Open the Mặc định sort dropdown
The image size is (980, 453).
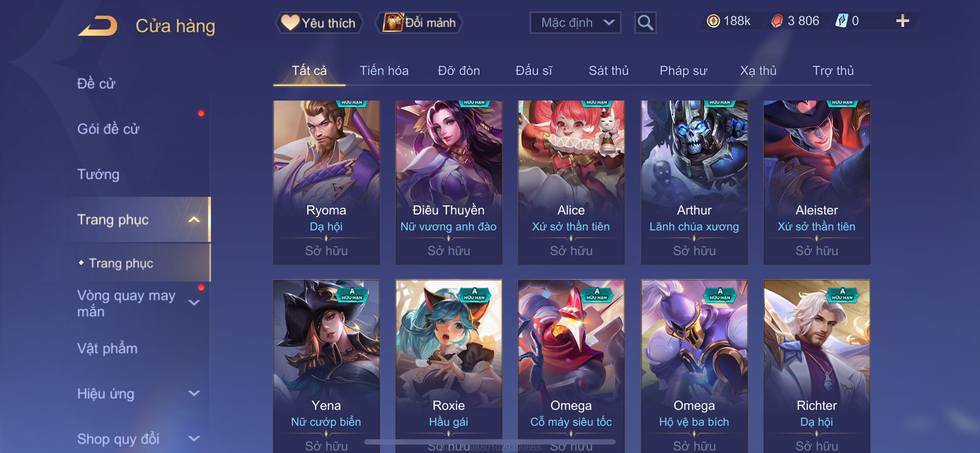point(575,23)
